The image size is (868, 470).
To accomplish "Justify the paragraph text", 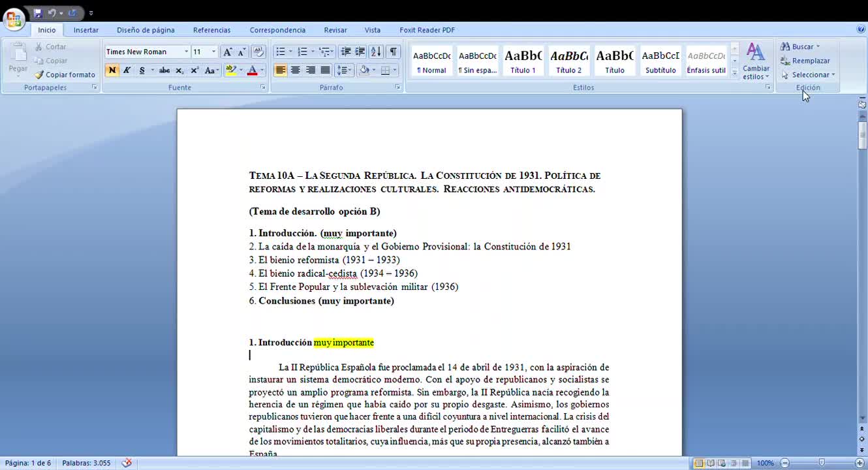I will coord(325,70).
